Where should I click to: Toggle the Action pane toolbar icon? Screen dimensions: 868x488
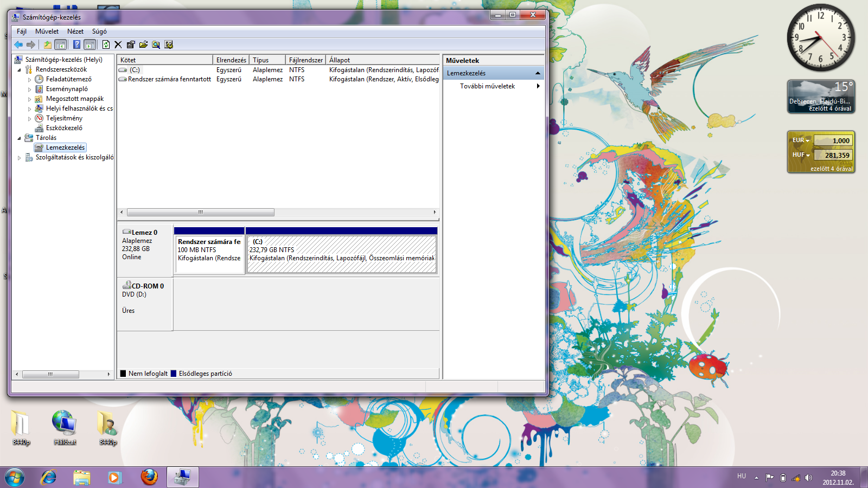(90, 44)
